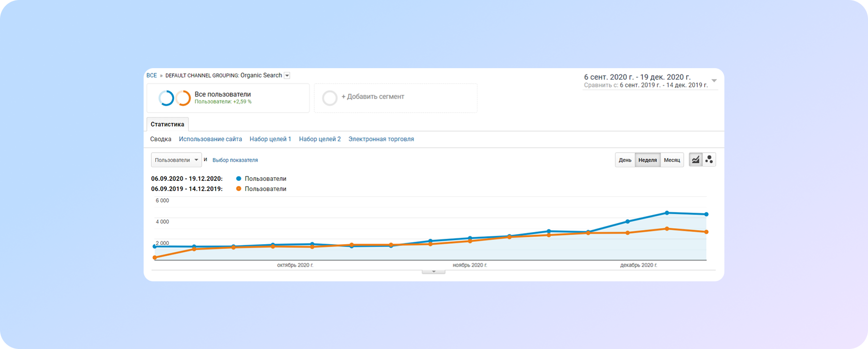The width and height of the screenshot is (868, 349).
Task: Open the Электронная торговля sub-tab
Action: (381, 139)
